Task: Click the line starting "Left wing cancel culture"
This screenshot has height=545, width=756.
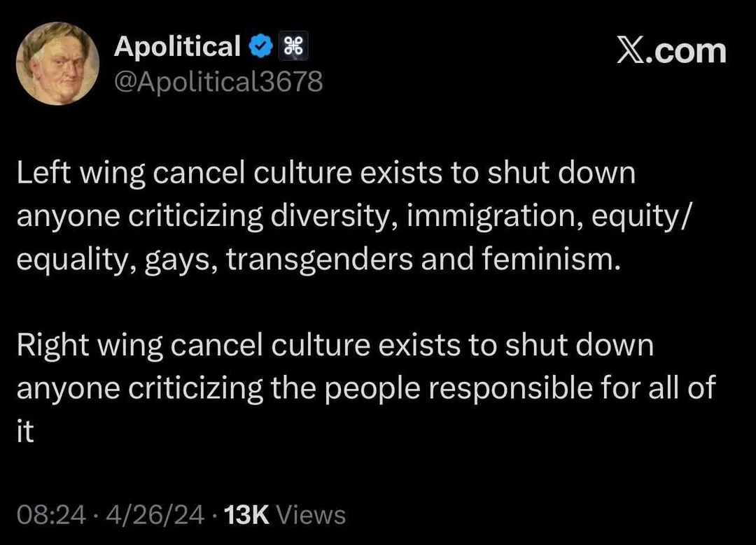Action: pos(325,174)
